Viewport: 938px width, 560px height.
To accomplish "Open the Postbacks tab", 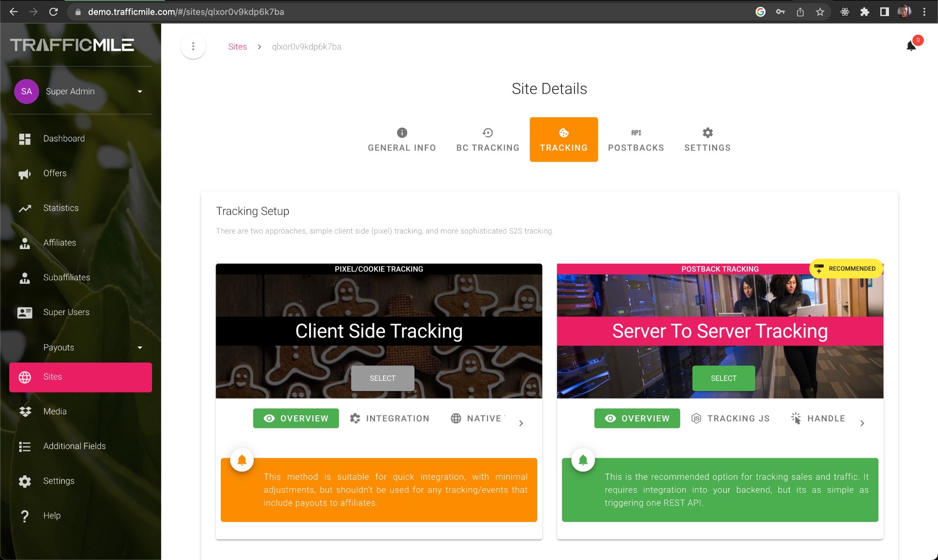I will coord(636,139).
